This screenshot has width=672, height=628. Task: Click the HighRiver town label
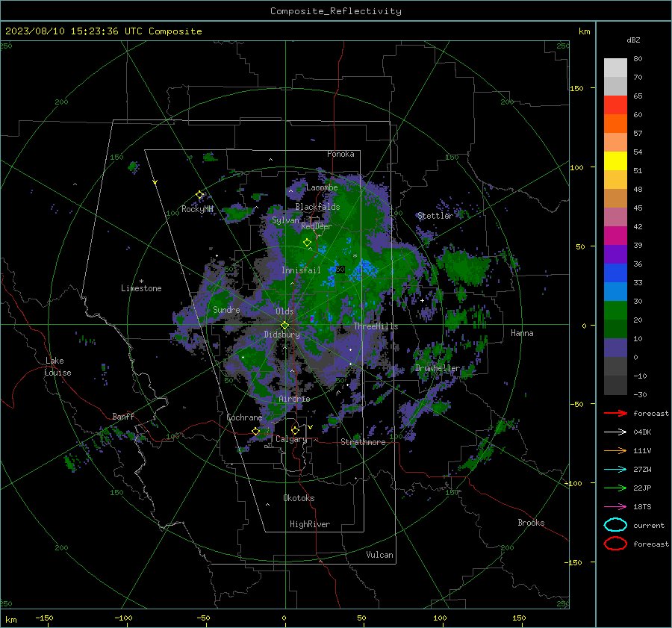tap(310, 524)
